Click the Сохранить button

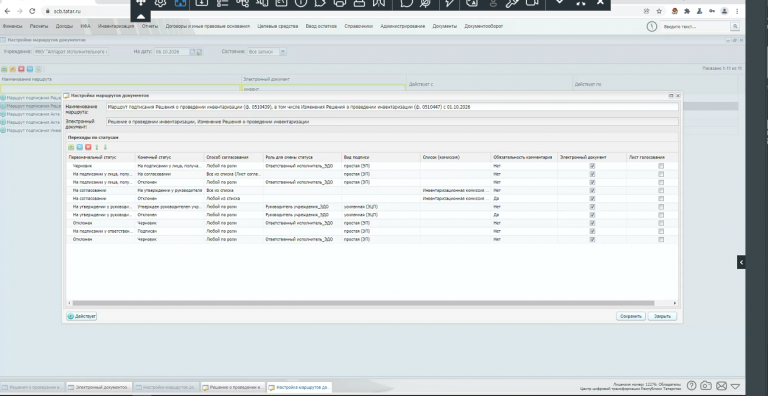click(631, 317)
